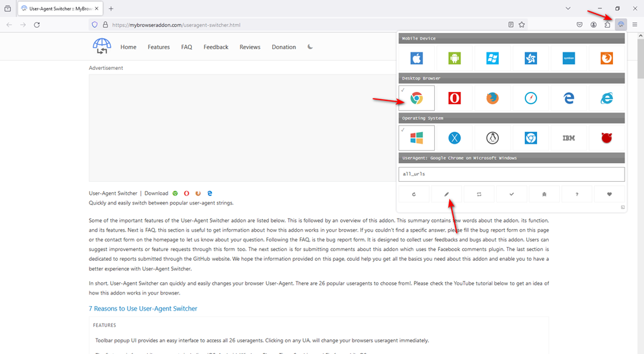Viewport: 644px width, 354px height.
Task: Select the Opera desktop browser
Action: tap(454, 98)
